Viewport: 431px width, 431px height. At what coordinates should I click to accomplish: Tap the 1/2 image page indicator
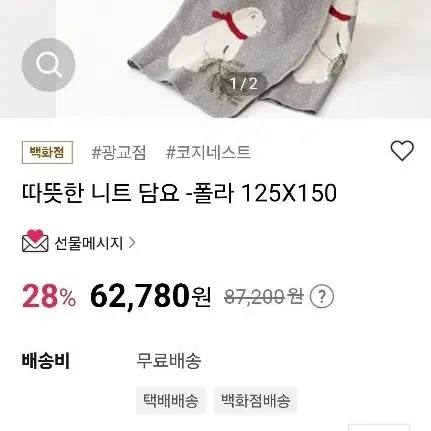(244, 83)
